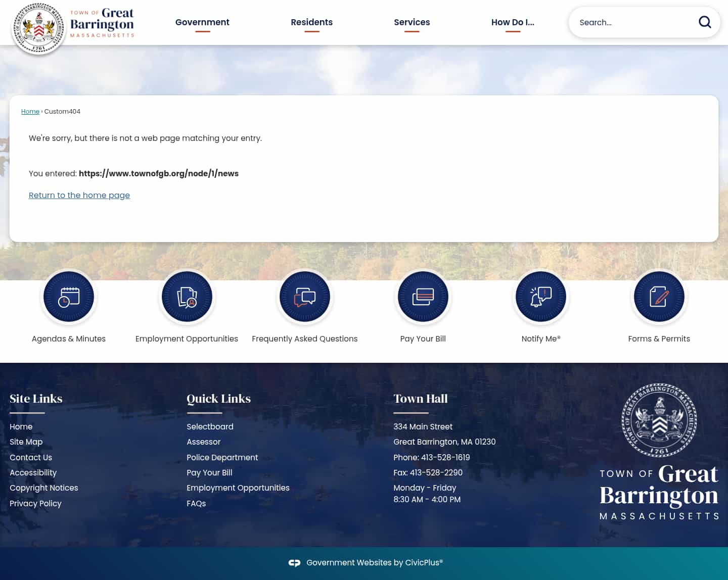Open Frequently Asked Questions speech bubble icon
This screenshot has height=580, width=728.
coord(304,297)
